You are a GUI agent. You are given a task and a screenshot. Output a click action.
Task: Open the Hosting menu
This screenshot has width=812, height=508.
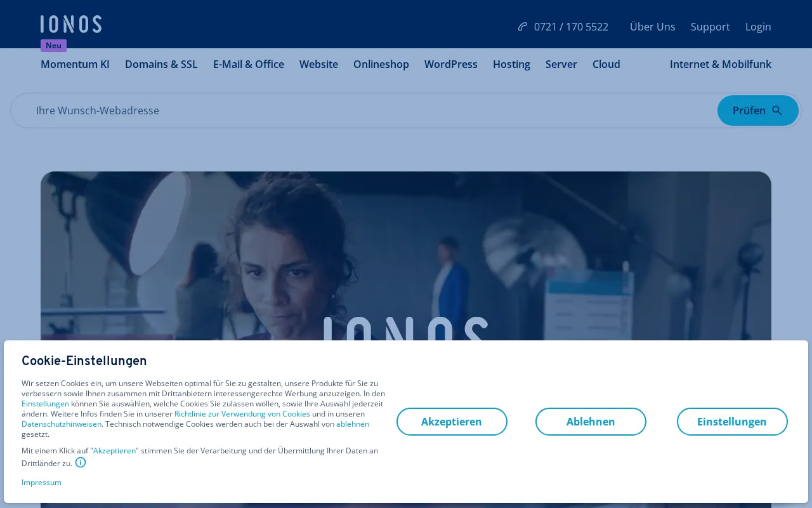coord(511,64)
